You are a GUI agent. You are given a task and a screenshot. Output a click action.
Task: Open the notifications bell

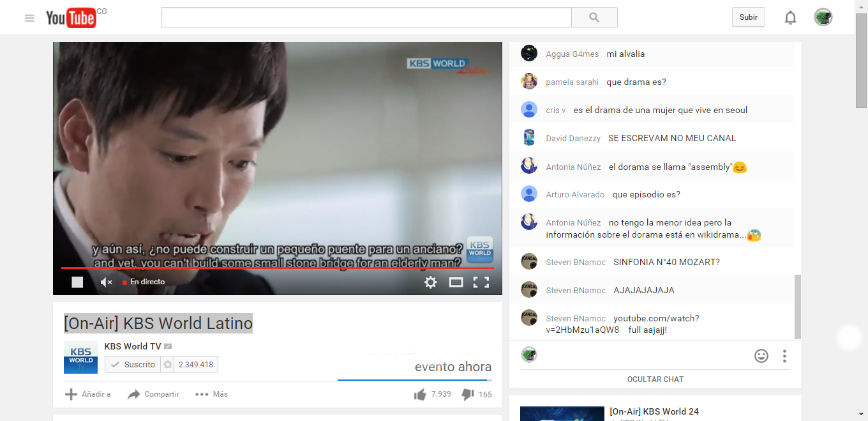[x=790, y=18]
